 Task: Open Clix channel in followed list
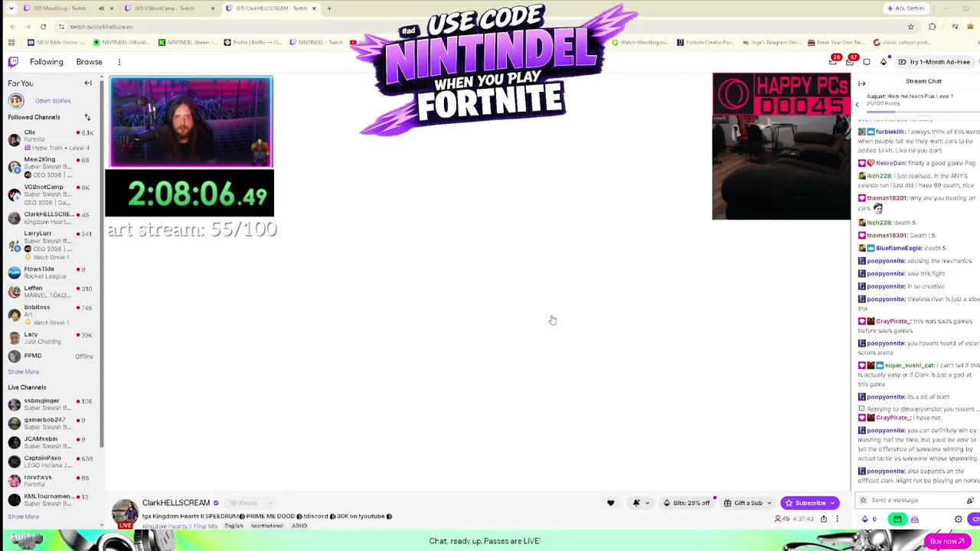(51, 139)
